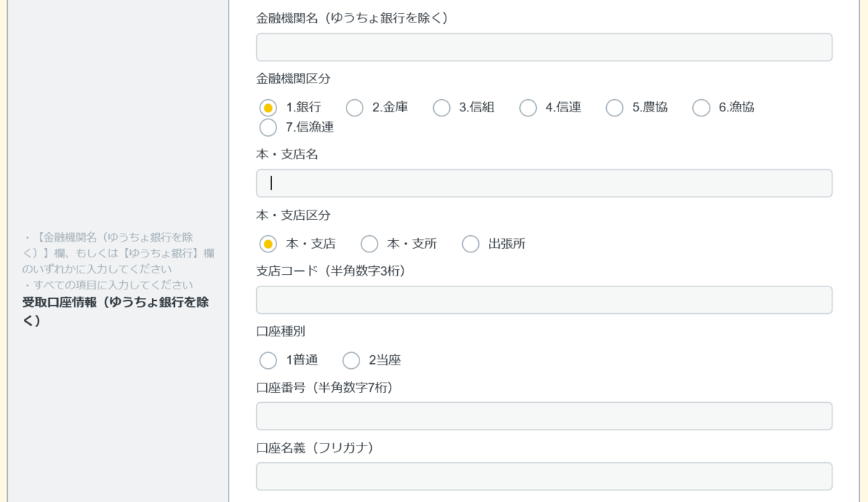Click the 金融機関名 input field

point(544,47)
